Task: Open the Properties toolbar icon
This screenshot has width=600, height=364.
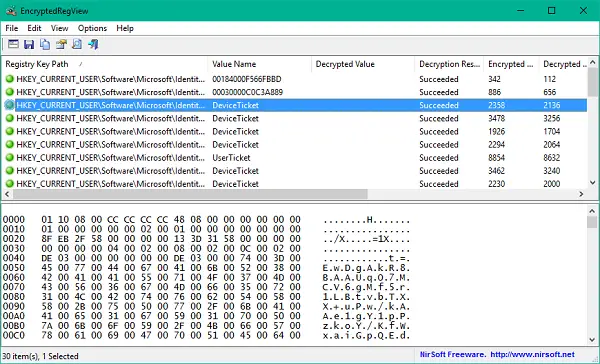Action: click(x=61, y=44)
